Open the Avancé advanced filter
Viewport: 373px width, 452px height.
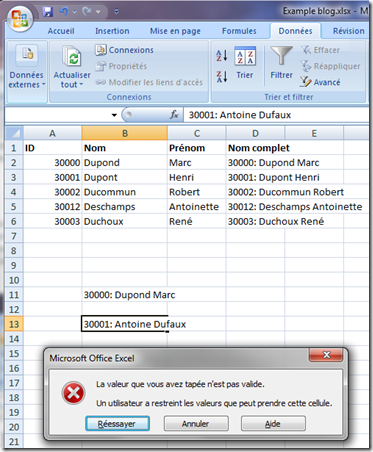320,82
